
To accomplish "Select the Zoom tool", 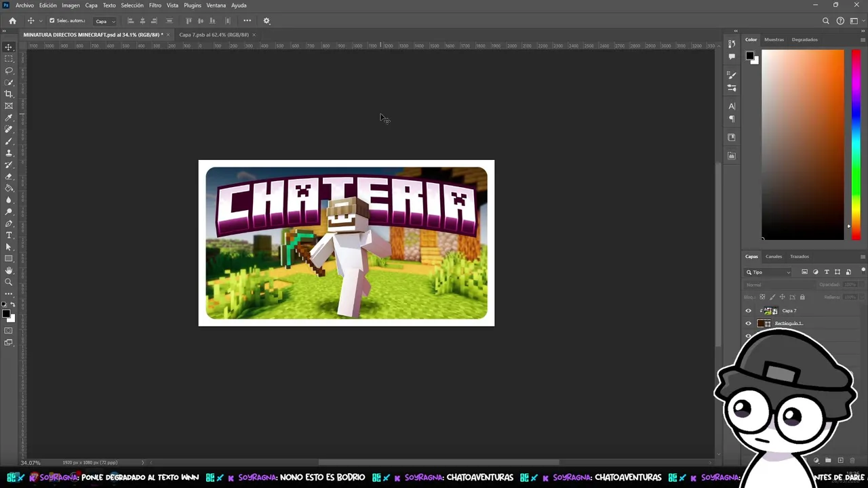I will (9, 282).
